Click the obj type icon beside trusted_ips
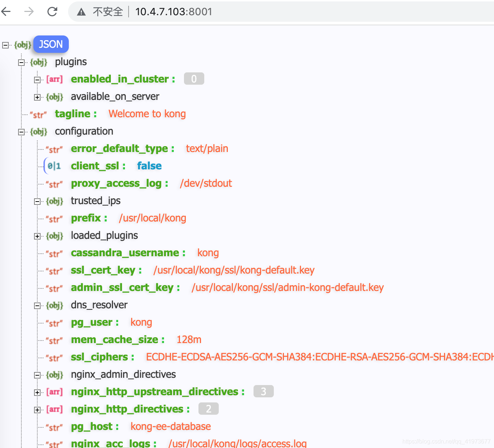 (x=55, y=201)
